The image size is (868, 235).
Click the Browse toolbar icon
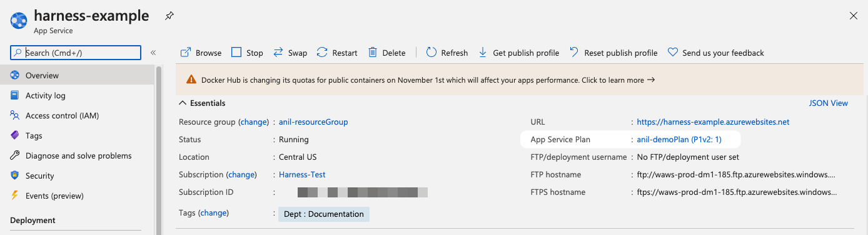coord(186,53)
